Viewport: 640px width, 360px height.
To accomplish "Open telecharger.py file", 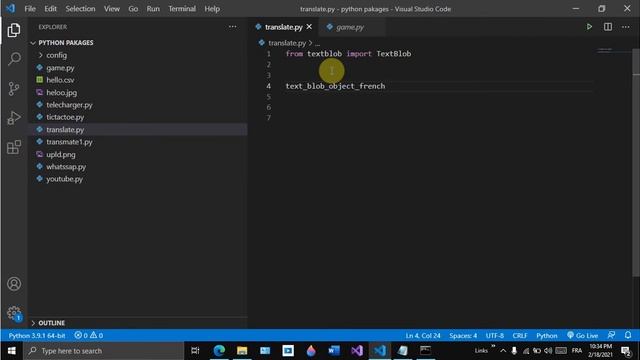I will [69, 105].
